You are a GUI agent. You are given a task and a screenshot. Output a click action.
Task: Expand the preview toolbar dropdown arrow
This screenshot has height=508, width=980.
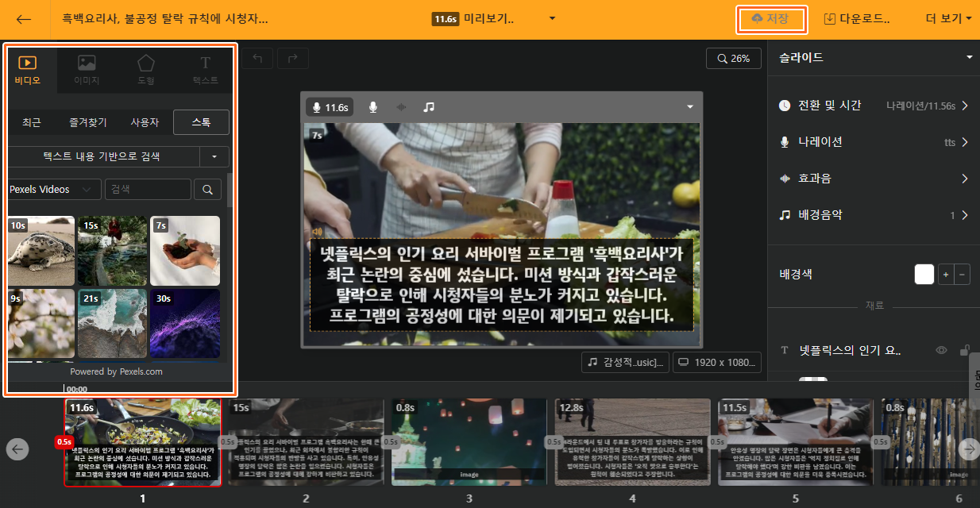click(690, 107)
